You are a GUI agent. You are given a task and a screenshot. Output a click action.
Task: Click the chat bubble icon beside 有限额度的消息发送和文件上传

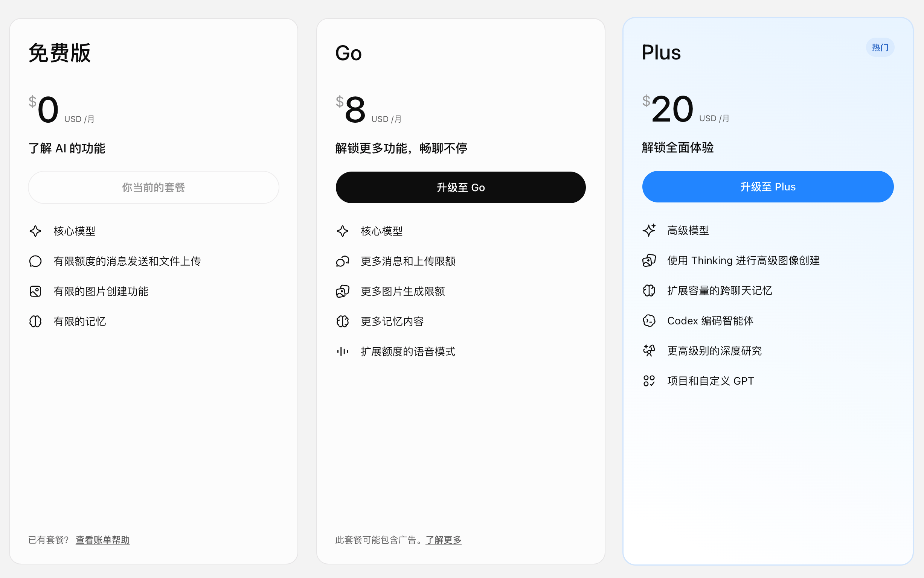pos(35,261)
